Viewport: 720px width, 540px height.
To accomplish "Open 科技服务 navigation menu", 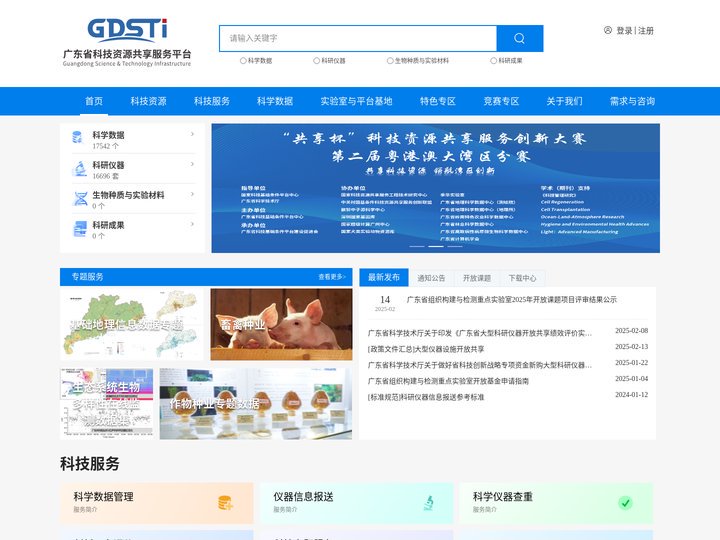I will coord(212,101).
